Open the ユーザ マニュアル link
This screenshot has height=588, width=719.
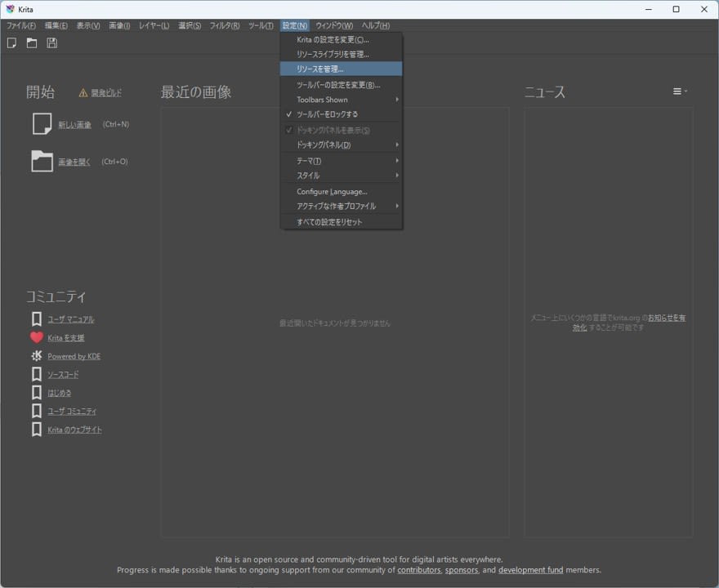[x=69, y=318]
